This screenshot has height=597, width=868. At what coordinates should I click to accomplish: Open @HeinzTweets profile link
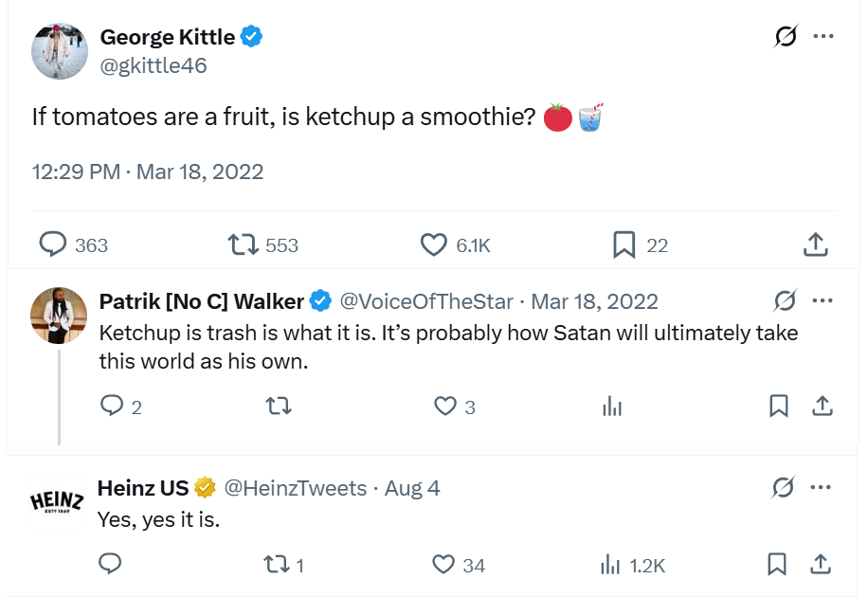pos(295,488)
